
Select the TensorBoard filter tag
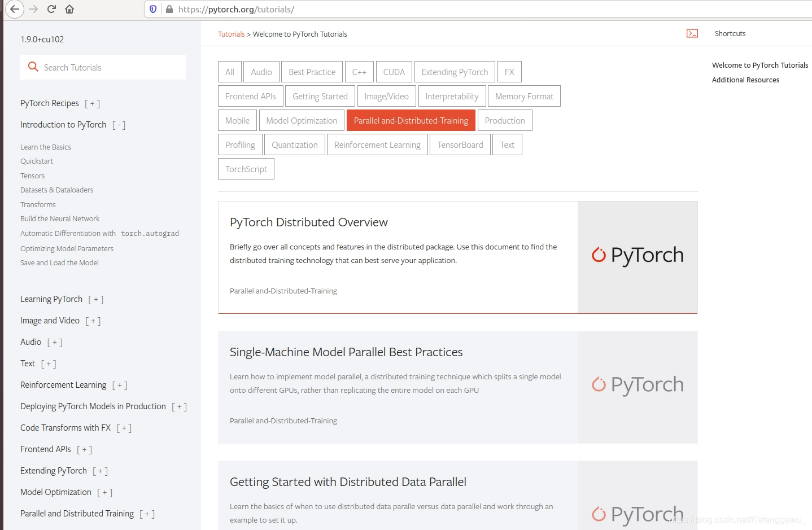pyautogui.click(x=460, y=144)
